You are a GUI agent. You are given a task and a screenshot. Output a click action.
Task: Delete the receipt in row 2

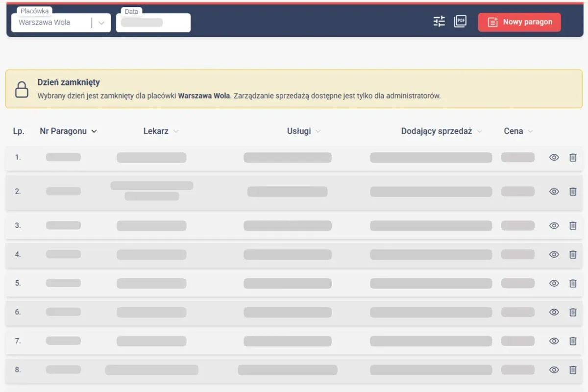pos(573,192)
